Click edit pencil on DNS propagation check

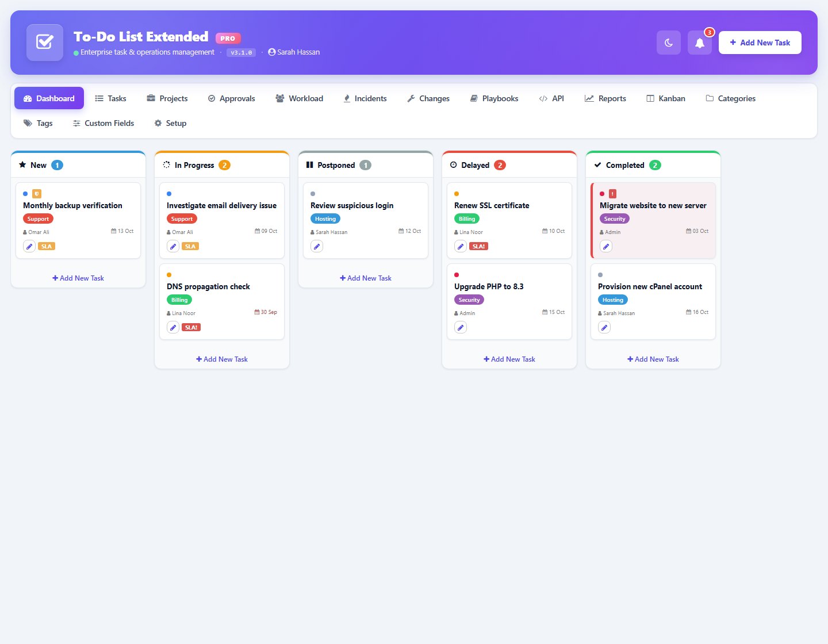pos(173,327)
